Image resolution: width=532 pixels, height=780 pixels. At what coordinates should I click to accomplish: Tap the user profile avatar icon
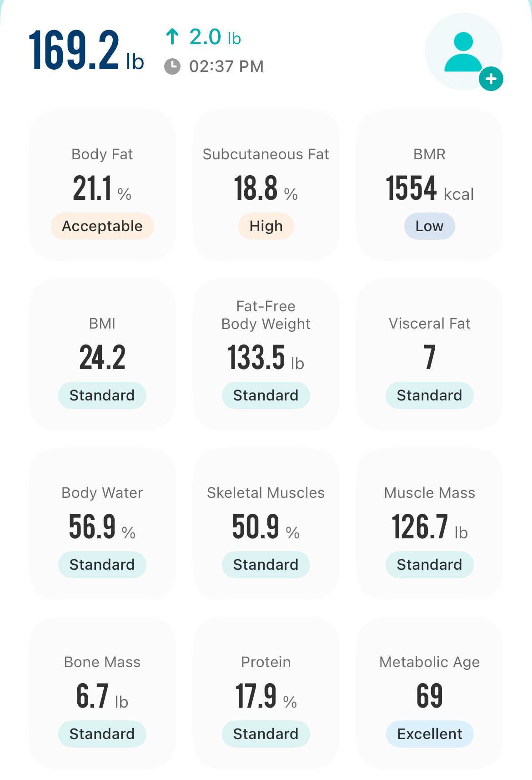click(463, 51)
